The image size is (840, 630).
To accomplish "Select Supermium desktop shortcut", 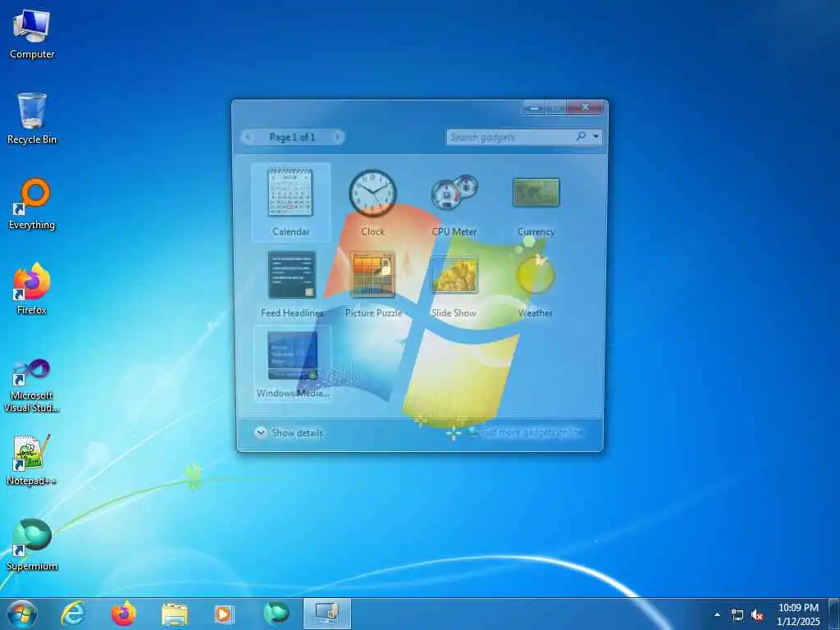I will [x=32, y=545].
